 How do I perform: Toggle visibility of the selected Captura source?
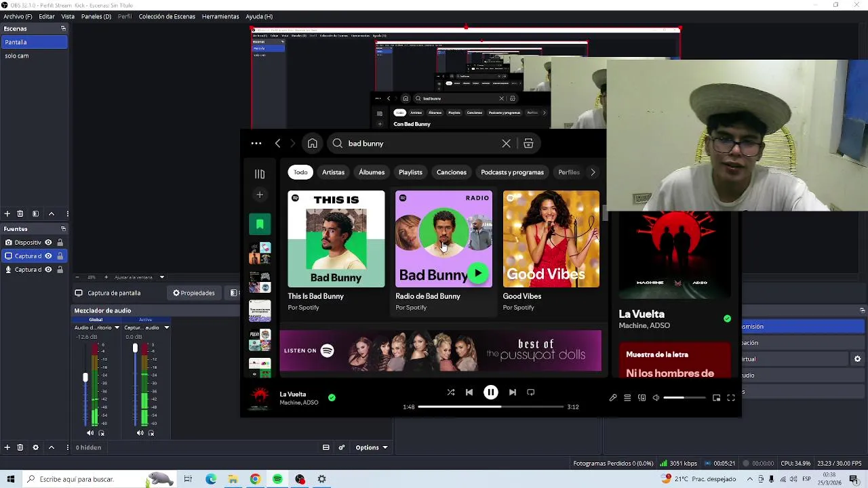48,256
